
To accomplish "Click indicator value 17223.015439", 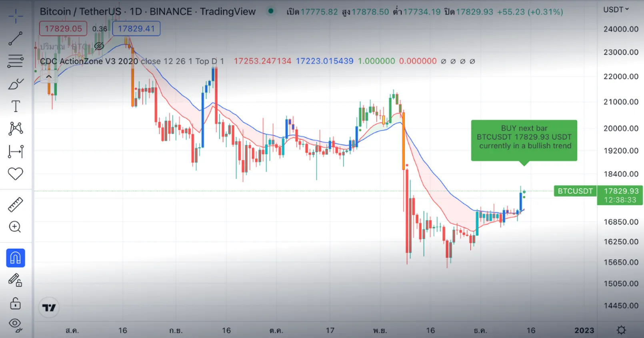I will [x=325, y=61].
